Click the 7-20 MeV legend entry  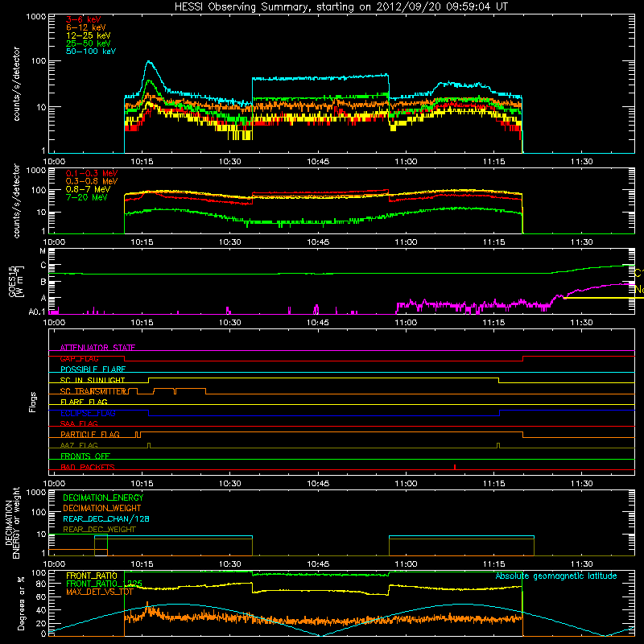click(x=86, y=197)
